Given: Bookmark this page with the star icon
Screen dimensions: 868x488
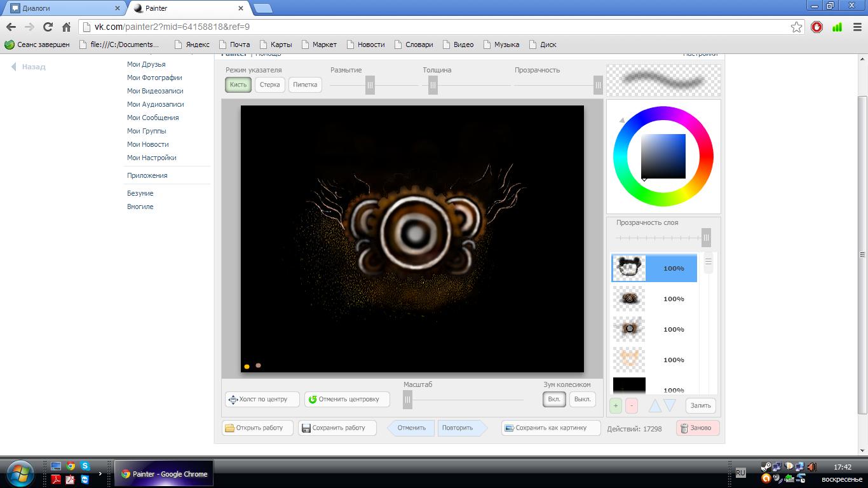Looking at the screenshot, I should [796, 27].
